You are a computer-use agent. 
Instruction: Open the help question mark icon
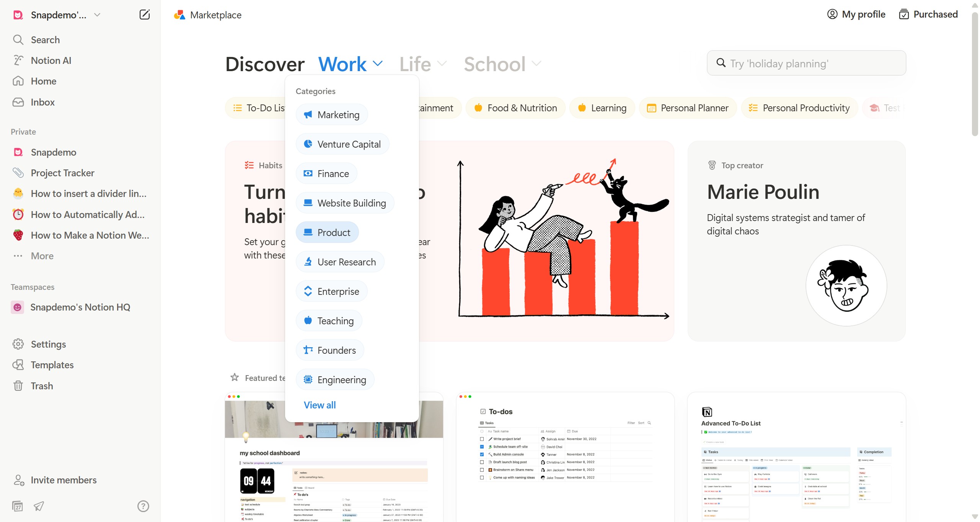point(143,506)
